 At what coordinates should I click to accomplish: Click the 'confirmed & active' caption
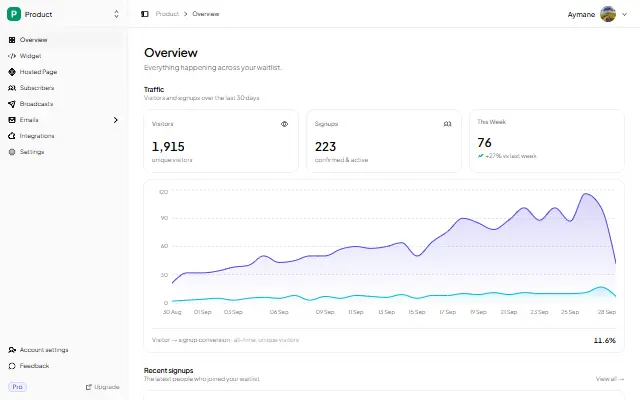[x=341, y=160]
